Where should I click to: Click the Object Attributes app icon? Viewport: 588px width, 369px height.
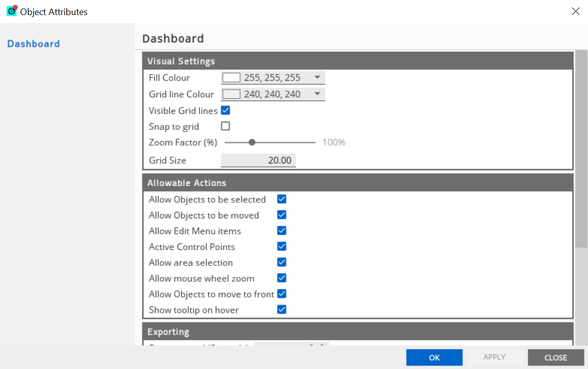coord(12,11)
